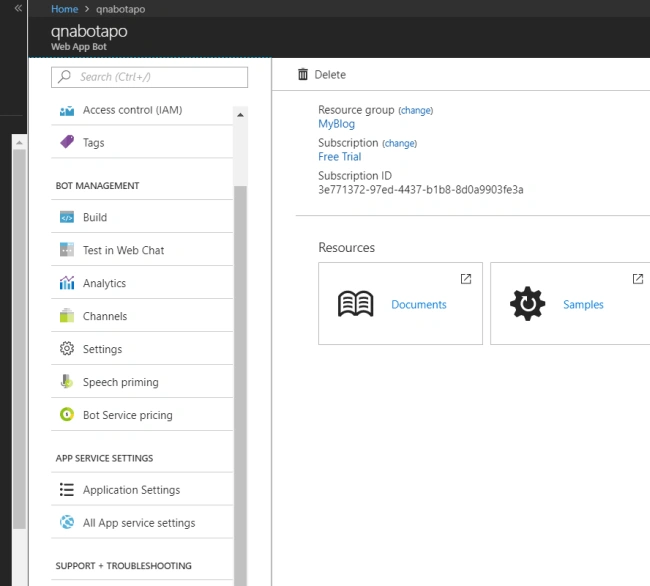Viewport: 650px width, 586px height.
Task: Click the Channels box icon
Action: point(67,316)
